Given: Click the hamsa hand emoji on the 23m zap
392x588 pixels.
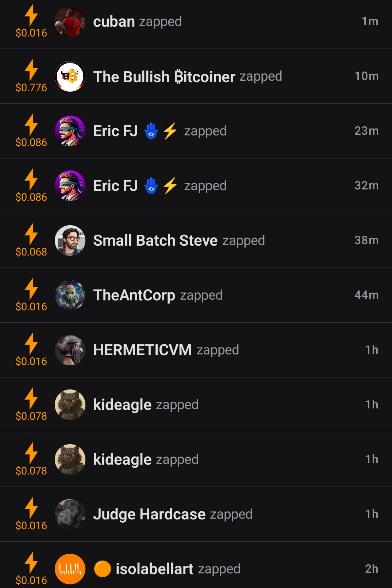Looking at the screenshot, I should [151, 131].
